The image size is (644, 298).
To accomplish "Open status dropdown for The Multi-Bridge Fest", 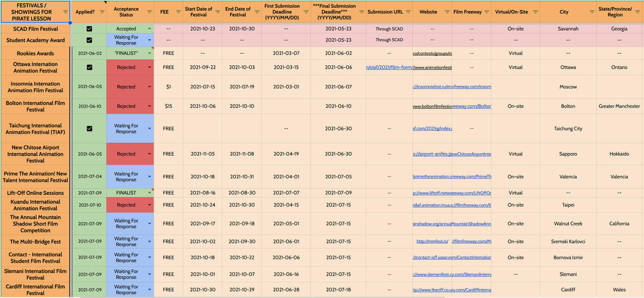I will (x=150, y=242).
